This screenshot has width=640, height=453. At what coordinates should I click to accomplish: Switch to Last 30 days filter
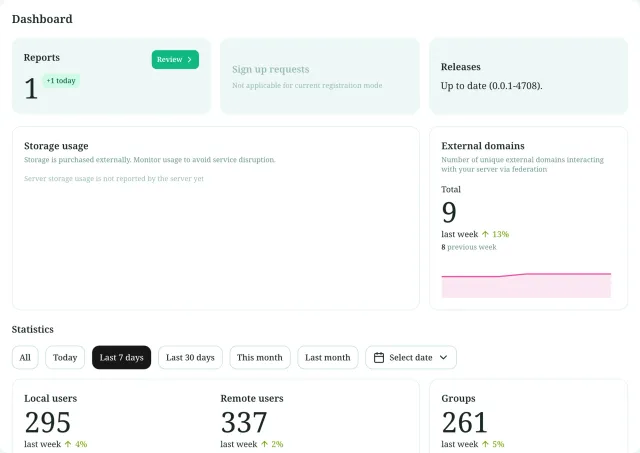coord(190,358)
